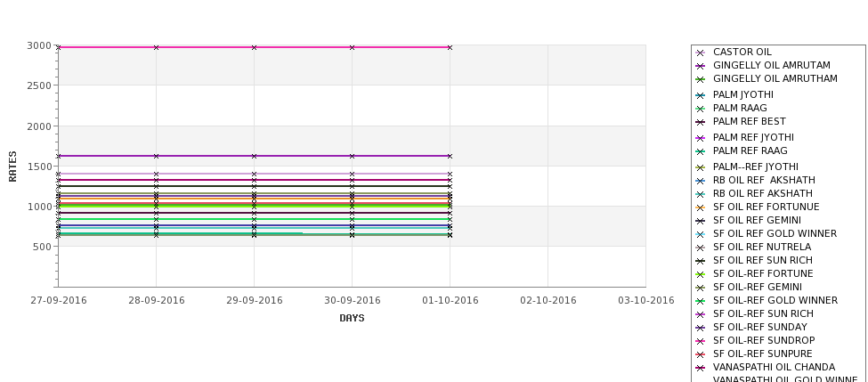Click the 29-09-2016 date axis label

[x=254, y=301]
